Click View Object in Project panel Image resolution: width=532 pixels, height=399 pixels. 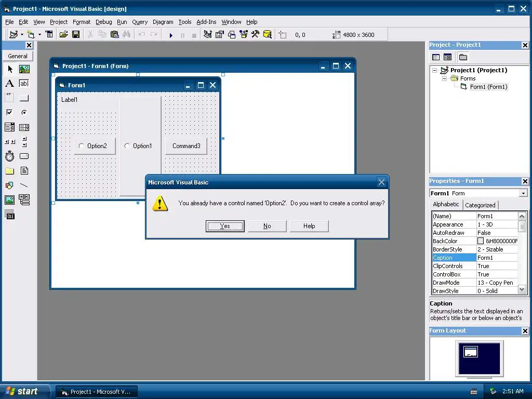click(x=447, y=57)
